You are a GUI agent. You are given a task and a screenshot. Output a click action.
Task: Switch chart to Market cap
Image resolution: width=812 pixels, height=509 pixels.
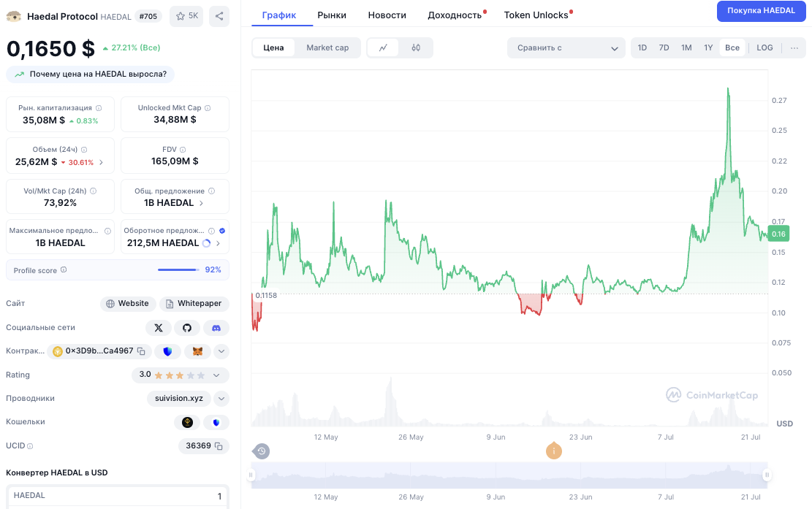pos(327,48)
